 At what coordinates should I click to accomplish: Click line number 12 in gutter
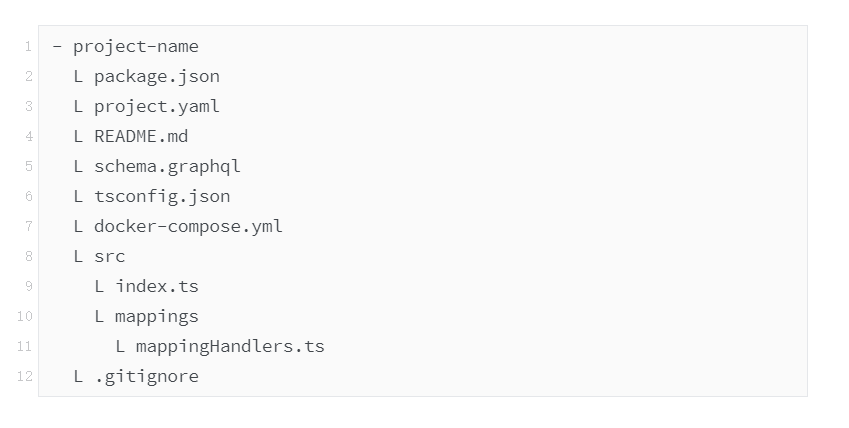pyautogui.click(x=25, y=376)
